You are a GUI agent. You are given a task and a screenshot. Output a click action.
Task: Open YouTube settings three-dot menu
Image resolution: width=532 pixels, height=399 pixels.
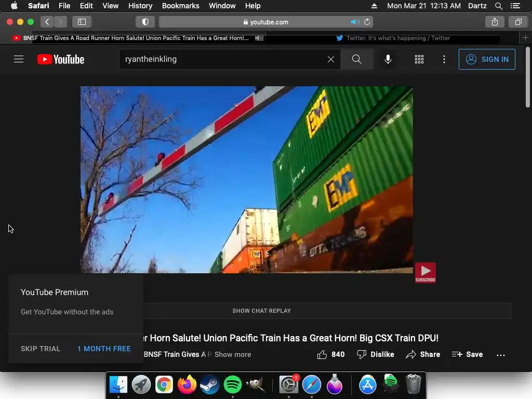(444, 59)
